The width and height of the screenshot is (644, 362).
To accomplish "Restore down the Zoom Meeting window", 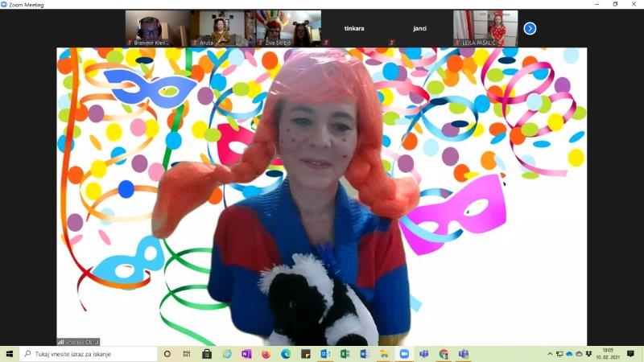I will tap(615, 4).
